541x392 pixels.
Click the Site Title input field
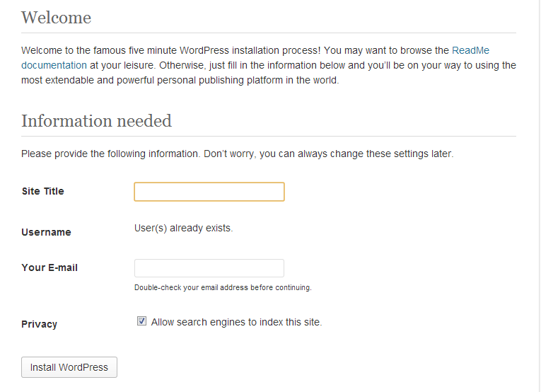pos(209,192)
